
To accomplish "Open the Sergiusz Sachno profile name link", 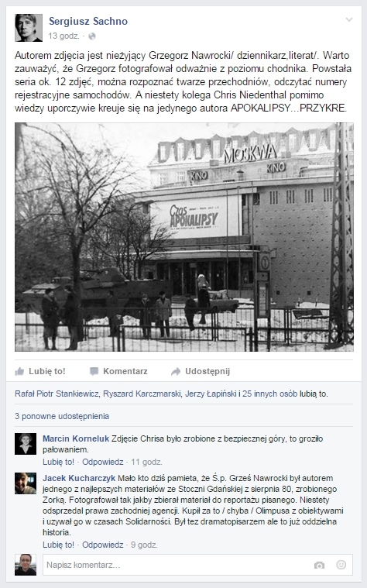I will coord(88,22).
